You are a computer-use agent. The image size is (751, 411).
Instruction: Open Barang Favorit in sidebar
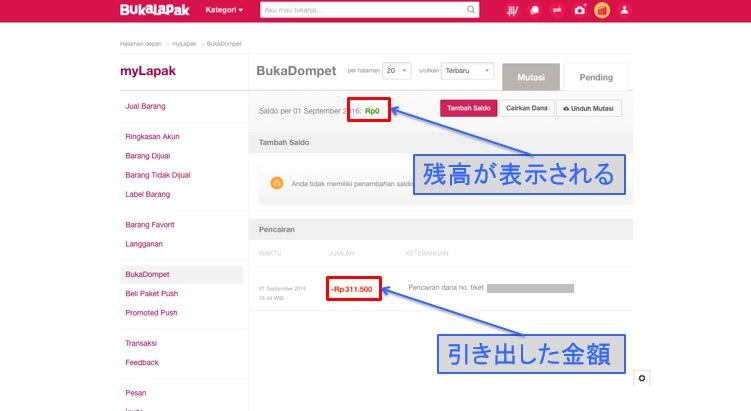149,225
